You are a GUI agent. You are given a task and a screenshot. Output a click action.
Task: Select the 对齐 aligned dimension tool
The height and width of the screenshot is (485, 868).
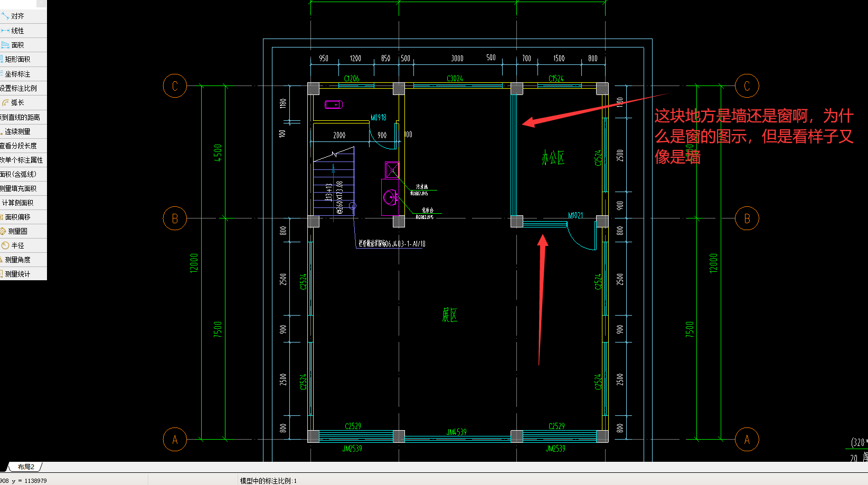pos(23,16)
